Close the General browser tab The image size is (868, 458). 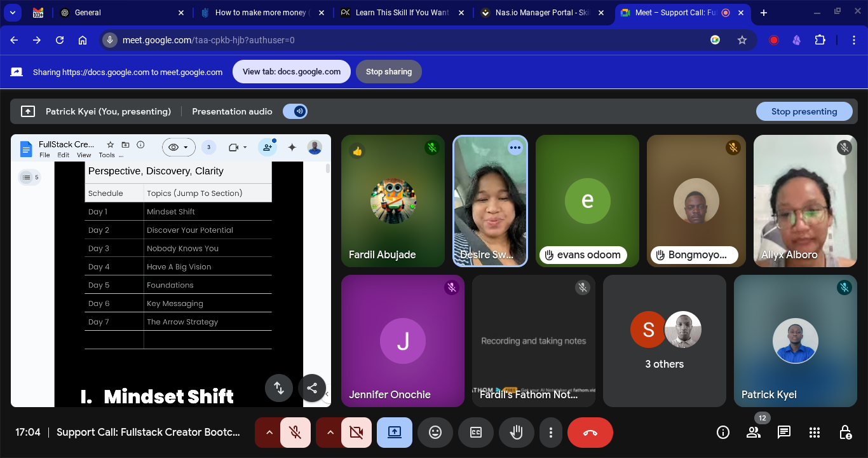click(181, 13)
